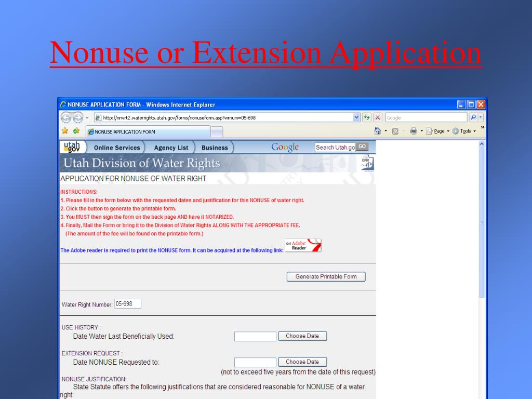Click the Search Utah.gov text field

335,147
